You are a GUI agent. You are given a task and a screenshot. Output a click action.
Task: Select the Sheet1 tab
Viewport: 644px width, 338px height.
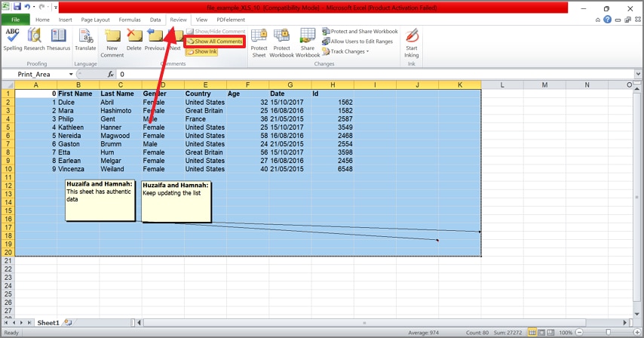[48, 323]
